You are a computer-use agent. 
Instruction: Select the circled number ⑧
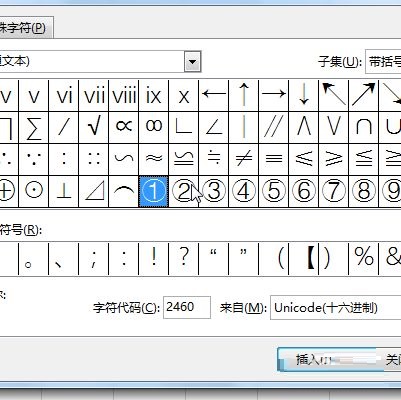[x=364, y=191]
